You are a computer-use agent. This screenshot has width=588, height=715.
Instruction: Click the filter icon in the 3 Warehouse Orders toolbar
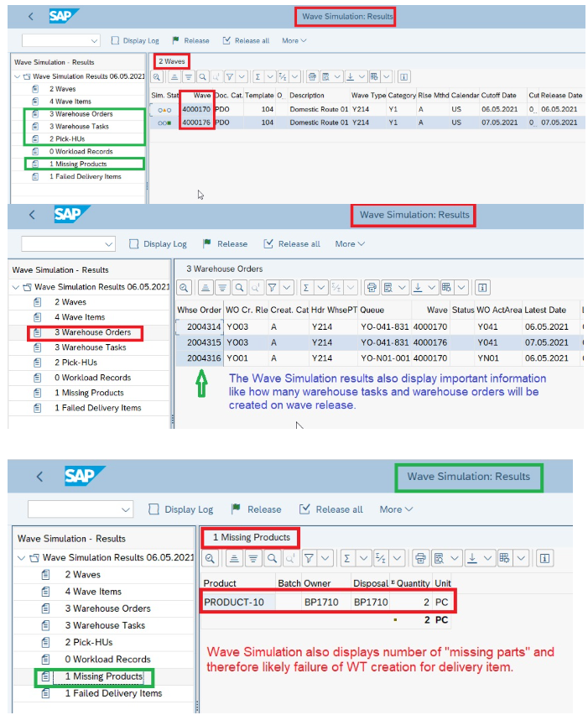pos(272,287)
